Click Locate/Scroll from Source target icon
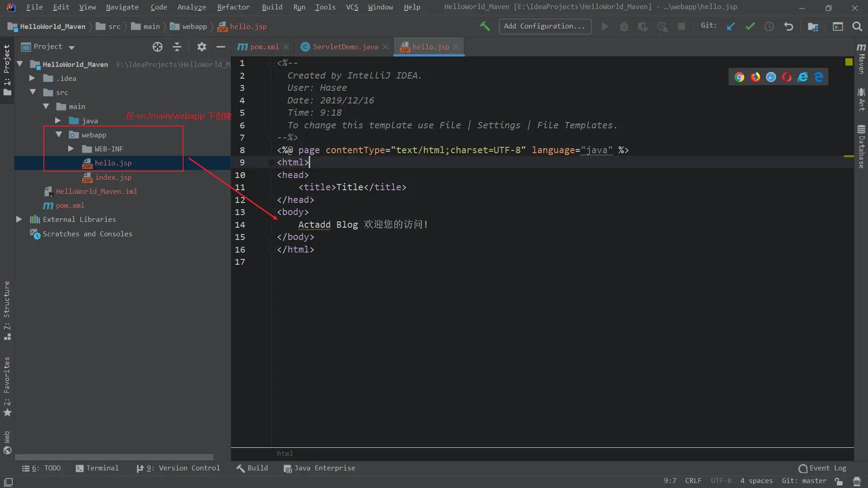 (157, 47)
